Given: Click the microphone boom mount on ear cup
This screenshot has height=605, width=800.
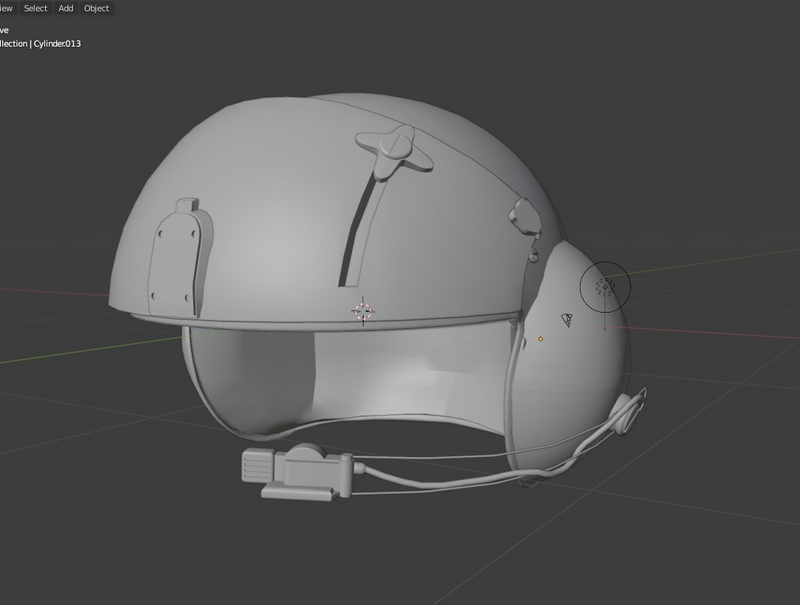Looking at the screenshot, I should pyautogui.click(x=630, y=410).
